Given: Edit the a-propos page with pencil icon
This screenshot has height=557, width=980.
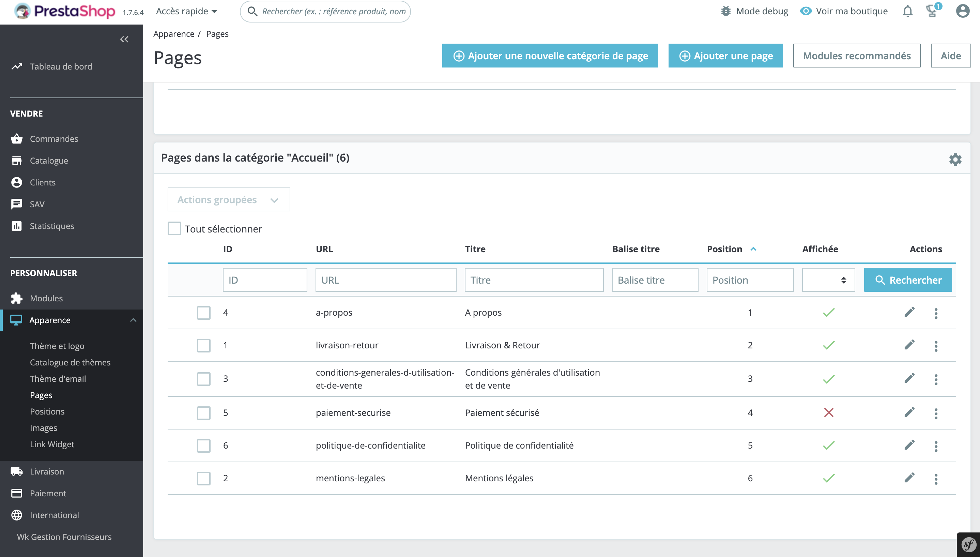Looking at the screenshot, I should (x=909, y=312).
